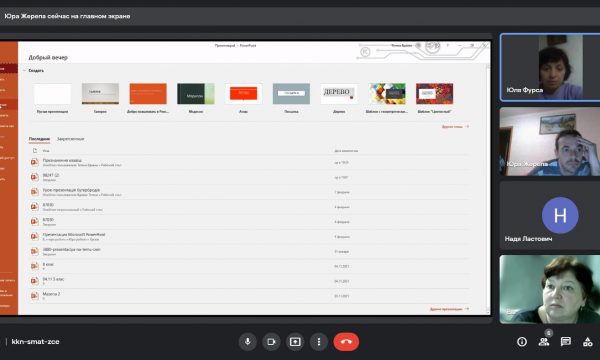Select Юля Фурса video tile
The width and height of the screenshot is (600, 360).
coord(550,67)
